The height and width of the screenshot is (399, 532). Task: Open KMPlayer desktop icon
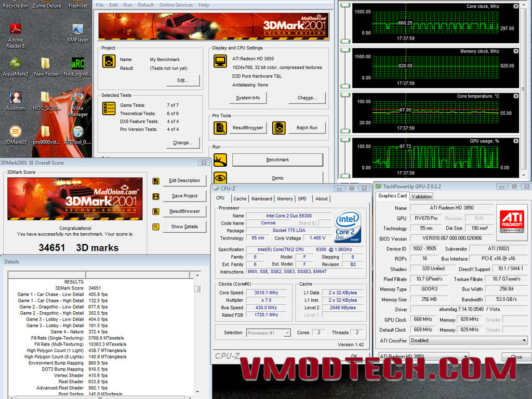pyautogui.click(x=78, y=33)
